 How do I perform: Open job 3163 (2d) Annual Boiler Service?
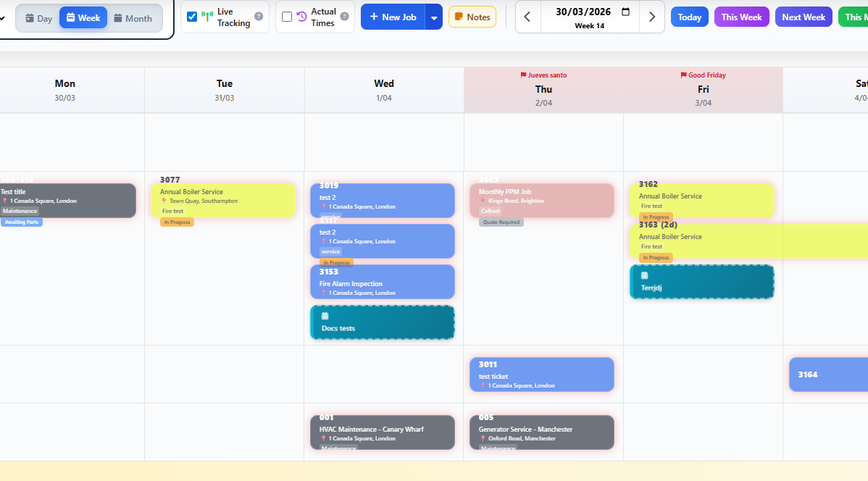coord(748,241)
